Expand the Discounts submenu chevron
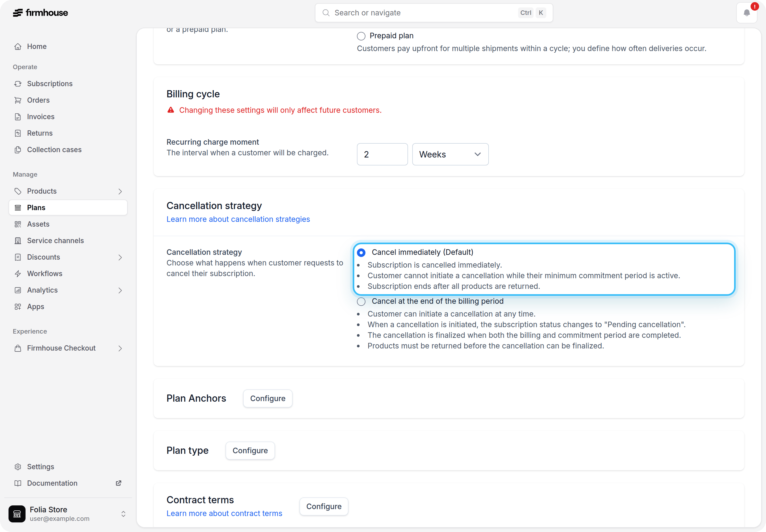The image size is (766, 532). (x=120, y=257)
